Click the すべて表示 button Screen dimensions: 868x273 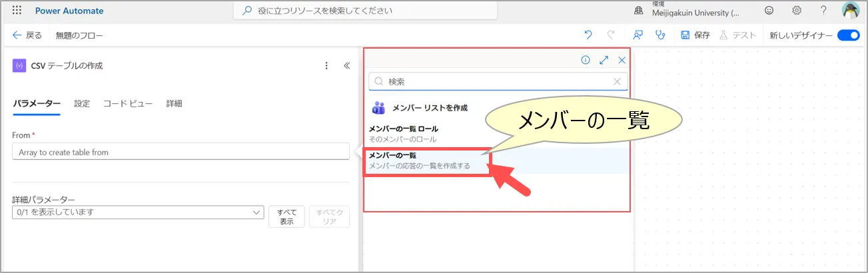click(286, 216)
